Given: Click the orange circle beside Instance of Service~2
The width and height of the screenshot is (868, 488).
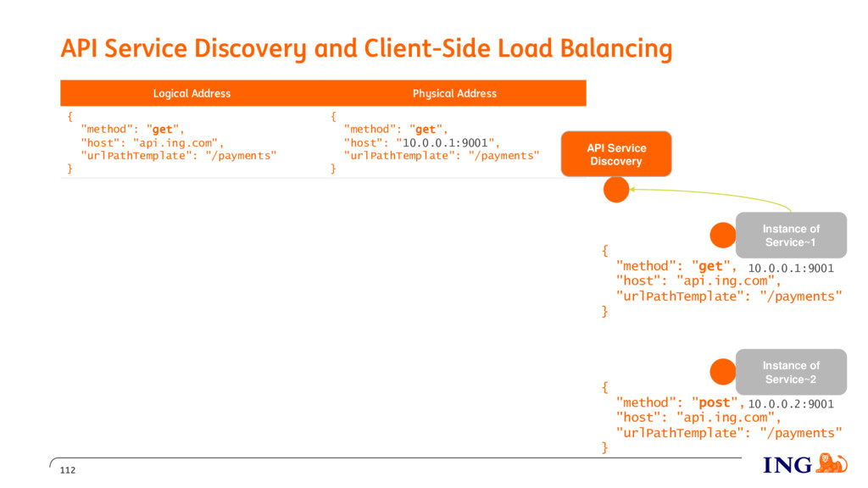Looking at the screenshot, I should click(723, 372).
